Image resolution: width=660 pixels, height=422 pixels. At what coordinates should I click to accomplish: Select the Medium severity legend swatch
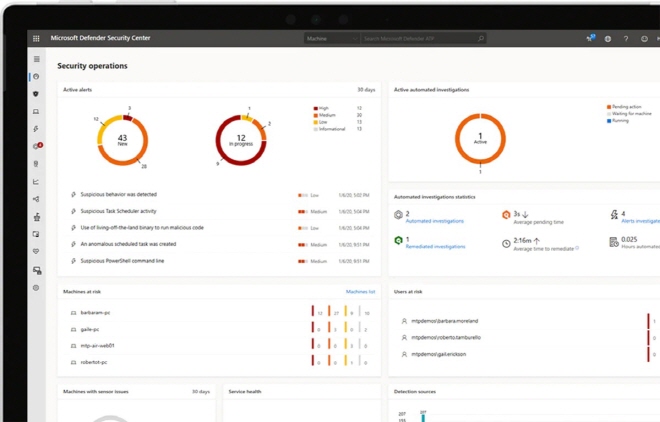(x=316, y=115)
